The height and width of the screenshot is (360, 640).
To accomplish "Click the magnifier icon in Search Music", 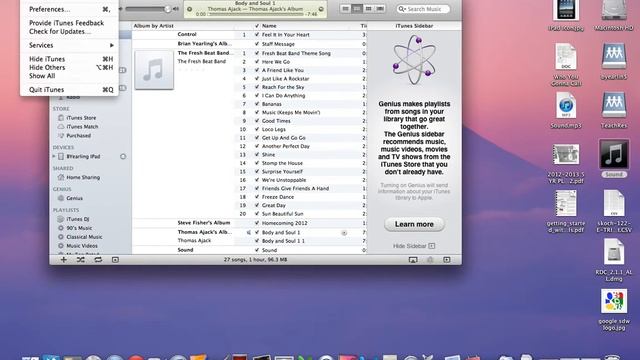I will pos(402,9).
